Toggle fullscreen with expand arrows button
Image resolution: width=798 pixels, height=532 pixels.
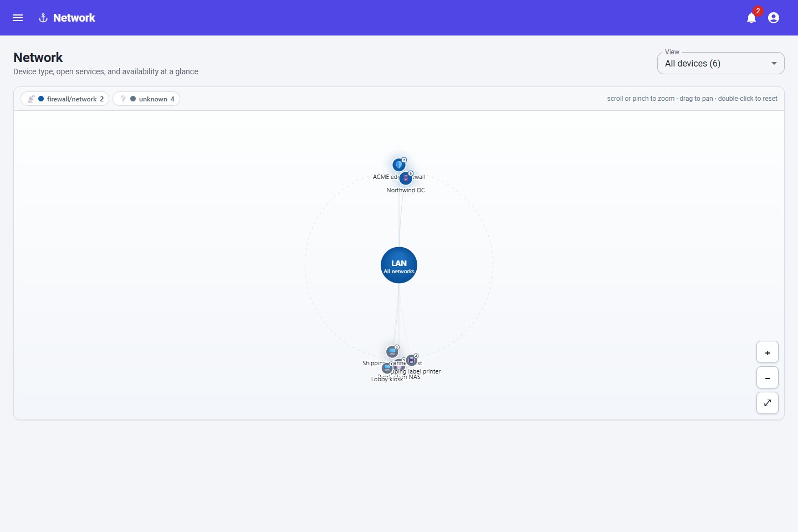pos(768,403)
